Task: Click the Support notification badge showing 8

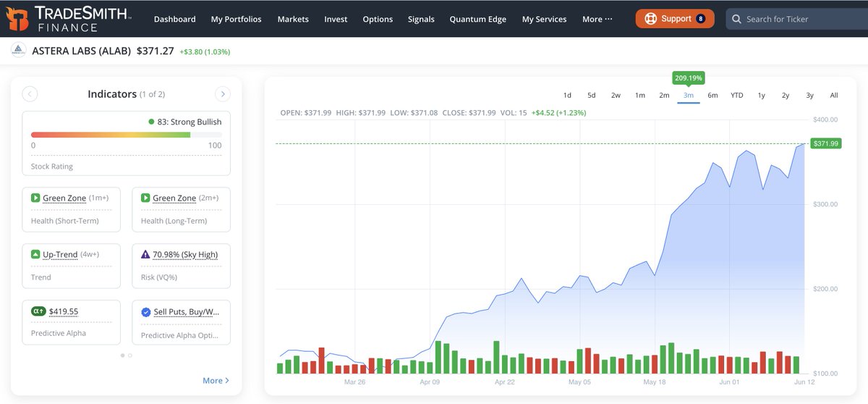Action: (x=700, y=19)
